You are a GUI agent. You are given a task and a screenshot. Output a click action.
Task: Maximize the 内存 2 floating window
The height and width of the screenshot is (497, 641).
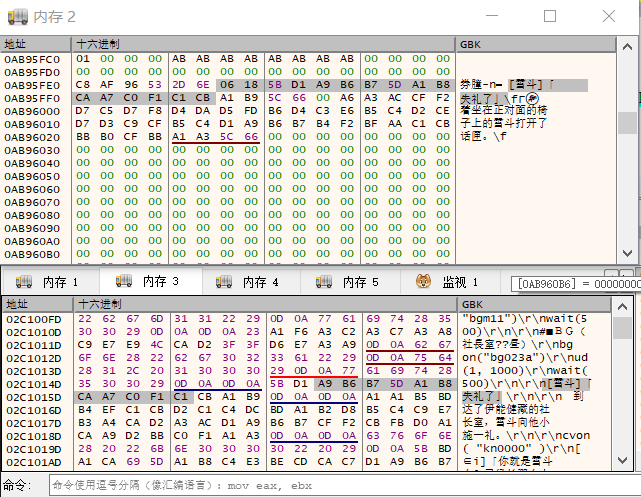[x=550, y=17]
